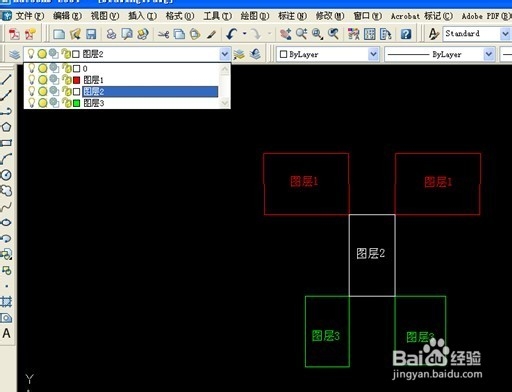
Task: Open 格式 (Format) menu
Action: coord(180,16)
